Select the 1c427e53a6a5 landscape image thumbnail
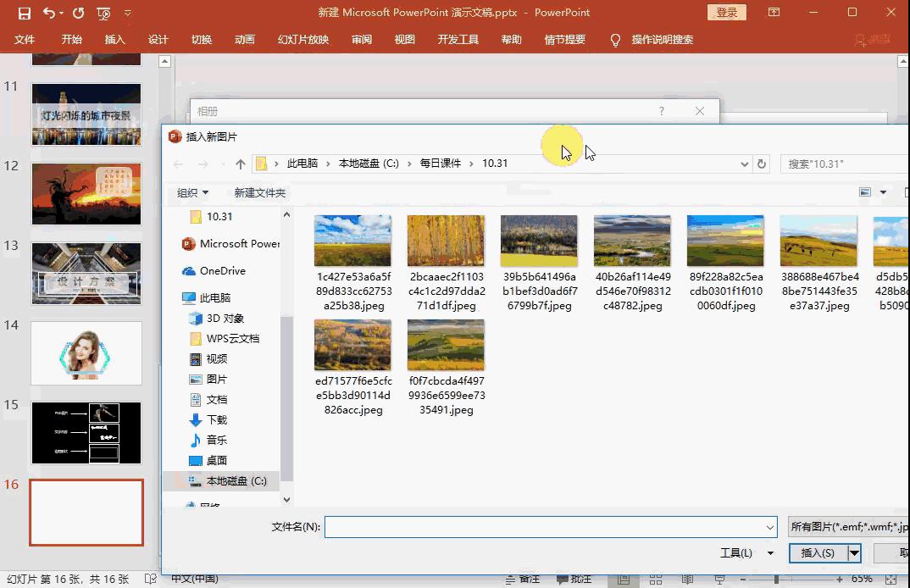 click(x=352, y=239)
